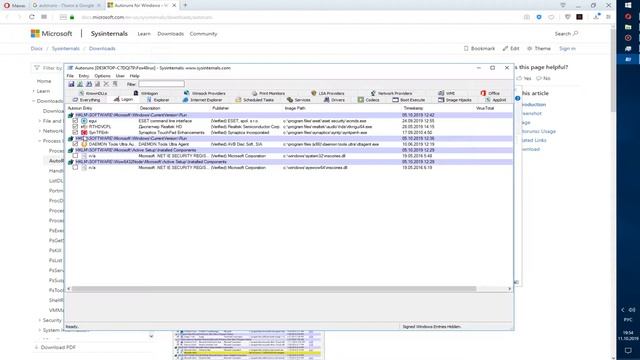Click the Sign in link
640x360 pixels.
tap(567, 48)
